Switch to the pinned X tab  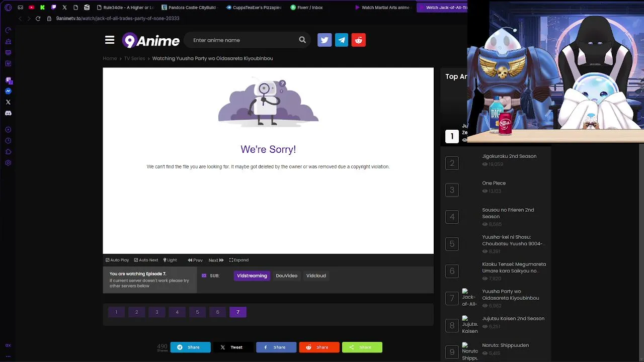coord(64,8)
